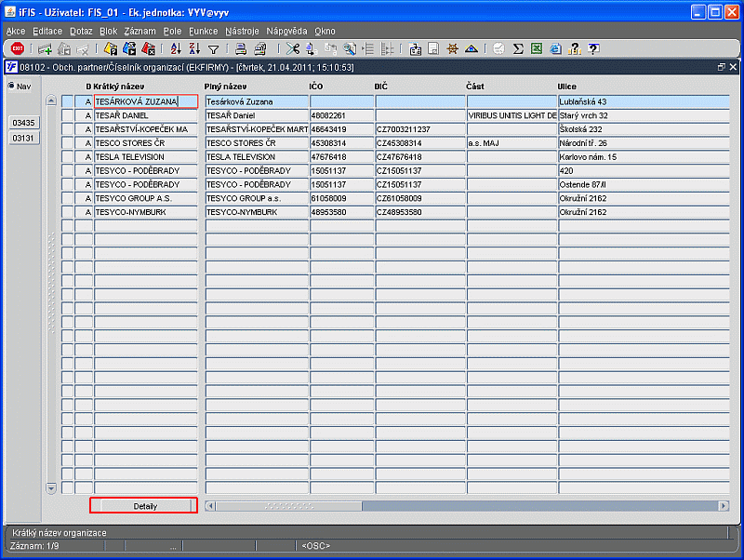Sort descending with the Z-A icon
Screen dimensions: 744x560
click(194, 48)
